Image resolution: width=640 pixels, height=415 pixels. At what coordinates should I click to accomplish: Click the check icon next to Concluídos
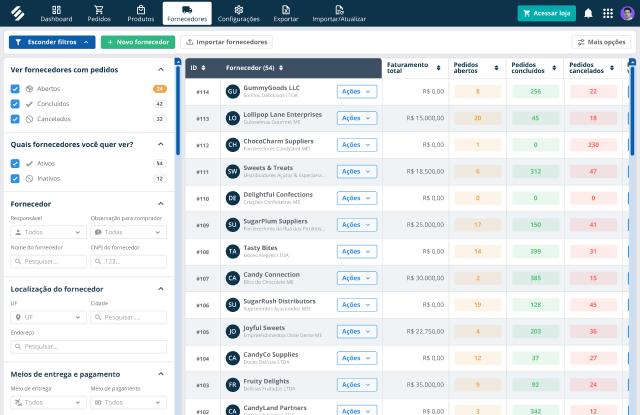(29, 104)
